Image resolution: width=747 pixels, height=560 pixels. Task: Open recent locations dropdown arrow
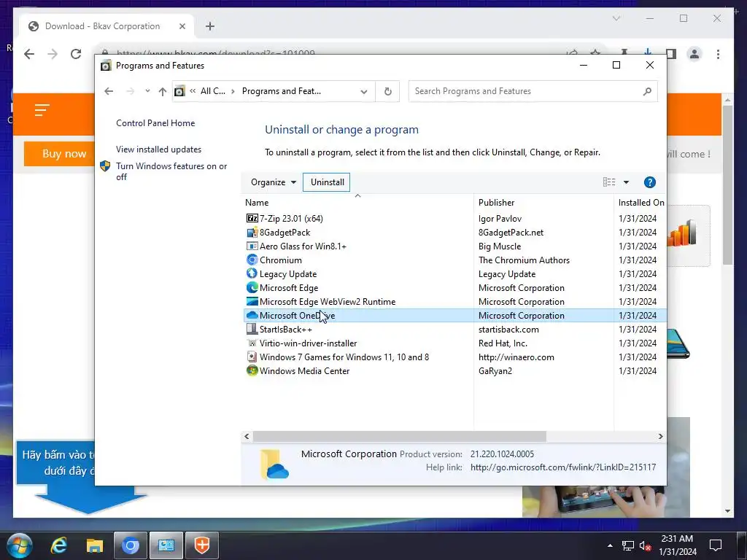click(147, 91)
